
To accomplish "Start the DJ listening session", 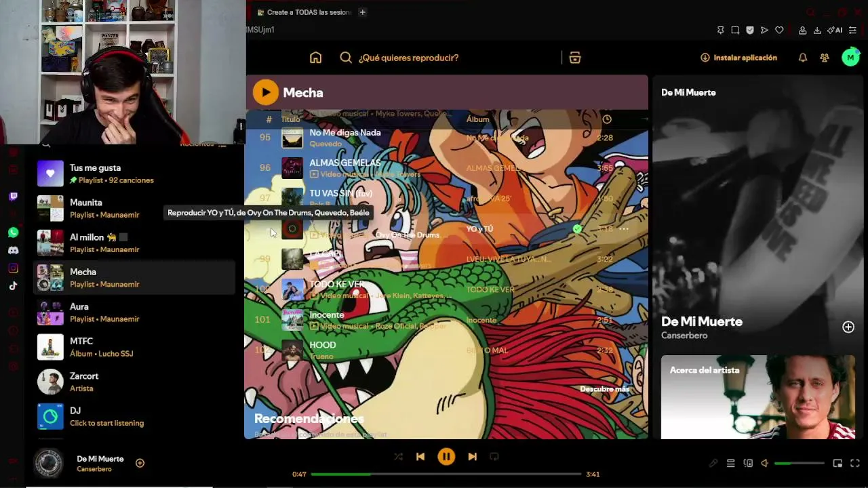I will point(134,416).
